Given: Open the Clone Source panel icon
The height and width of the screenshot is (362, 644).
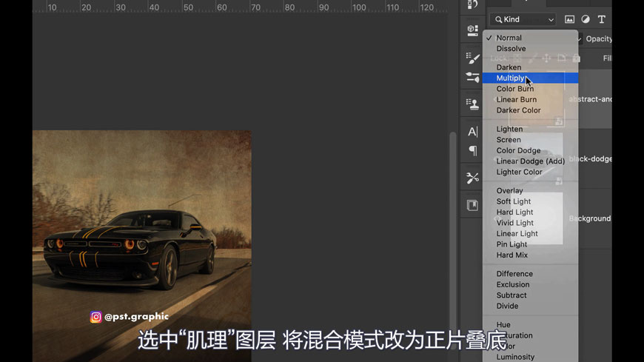Looking at the screenshot, I should pyautogui.click(x=472, y=104).
